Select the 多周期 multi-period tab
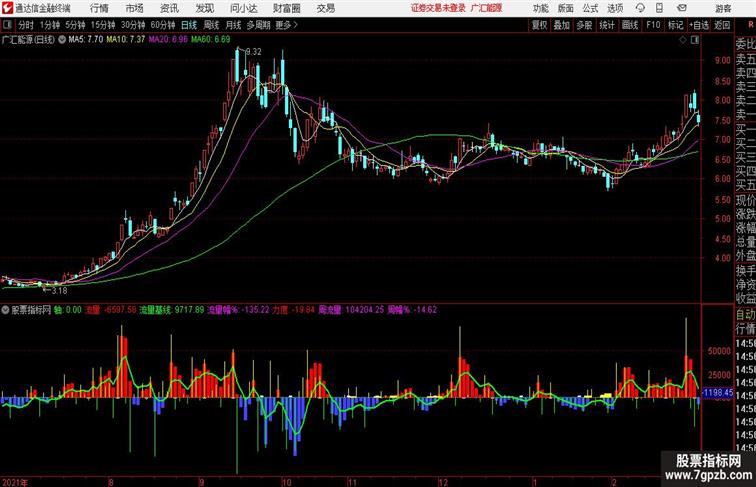This screenshot has width=756, height=487. click(258, 25)
